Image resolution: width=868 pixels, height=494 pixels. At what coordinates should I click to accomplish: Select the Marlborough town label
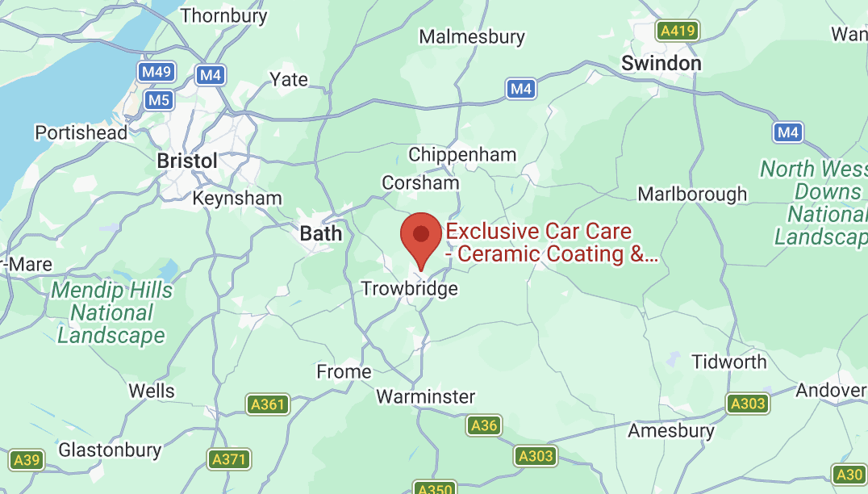(x=692, y=195)
